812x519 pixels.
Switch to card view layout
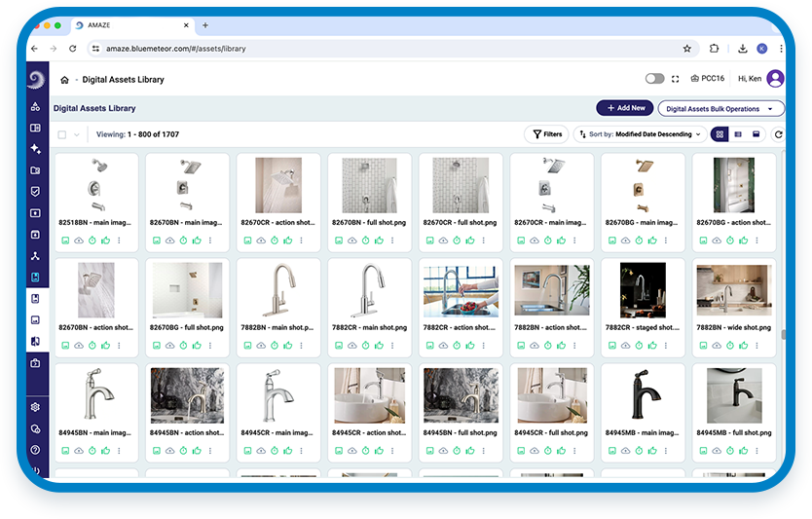pyautogui.click(x=757, y=134)
